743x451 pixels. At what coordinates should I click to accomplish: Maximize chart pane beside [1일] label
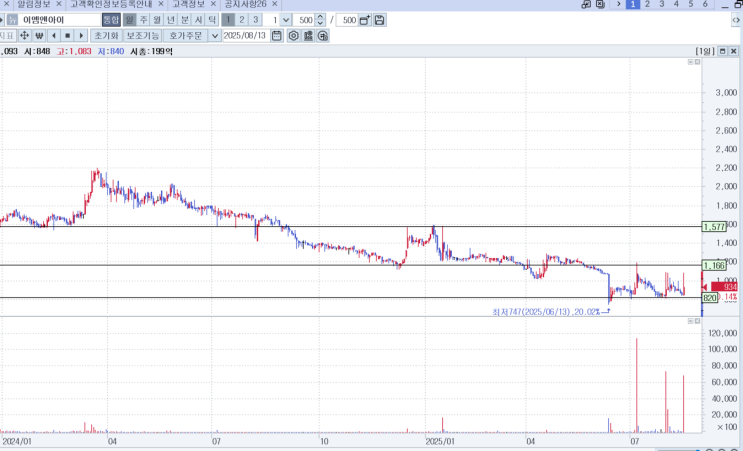tap(723, 51)
